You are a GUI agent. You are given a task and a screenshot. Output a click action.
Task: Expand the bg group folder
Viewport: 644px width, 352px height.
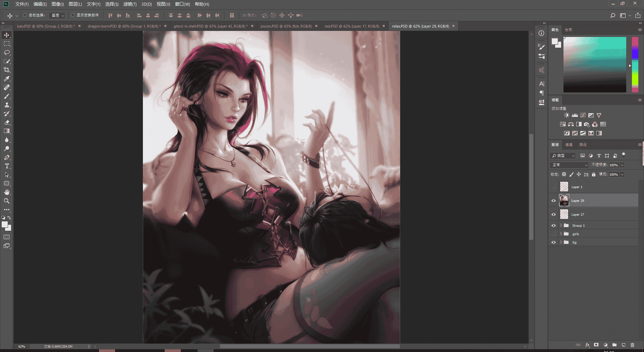pyautogui.click(x=561, y=242)
